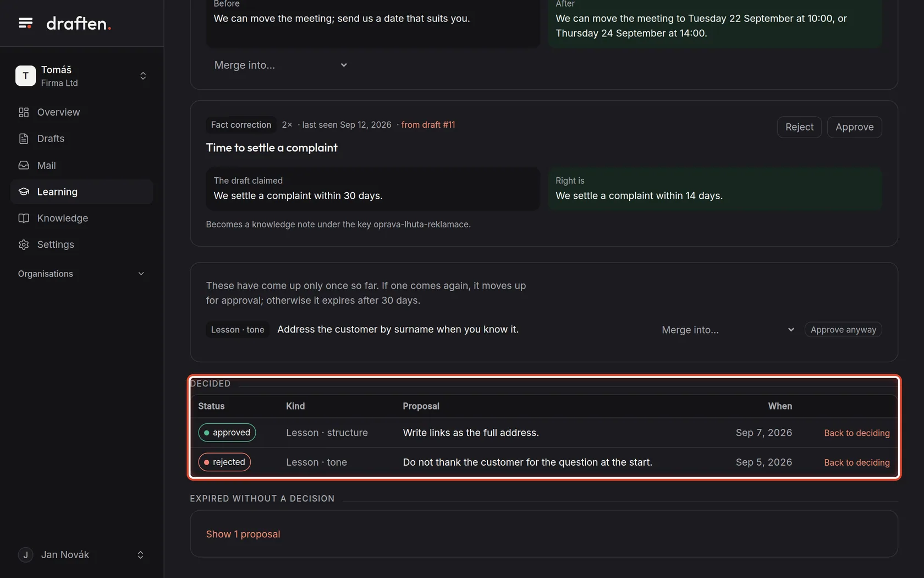Click the J avatar for Jan Novák
Viewport: 924px width, 578px height.
tap(25, 555)
